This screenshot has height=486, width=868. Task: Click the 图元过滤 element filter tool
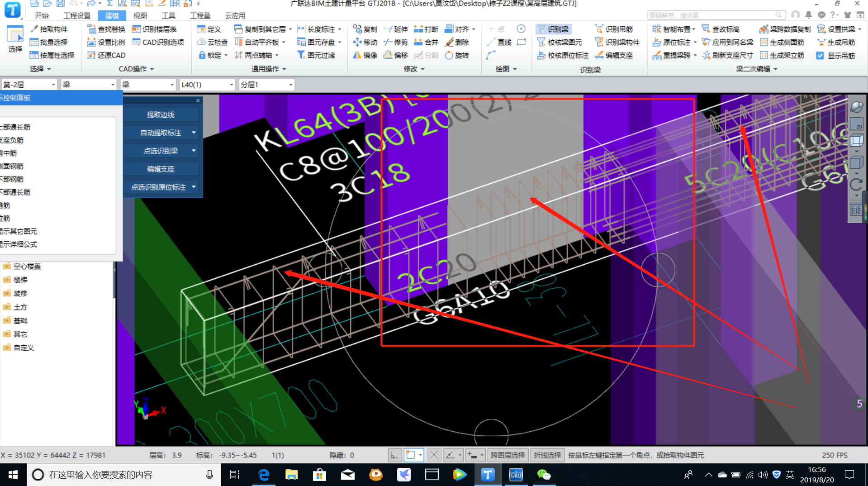coord(316,55)
